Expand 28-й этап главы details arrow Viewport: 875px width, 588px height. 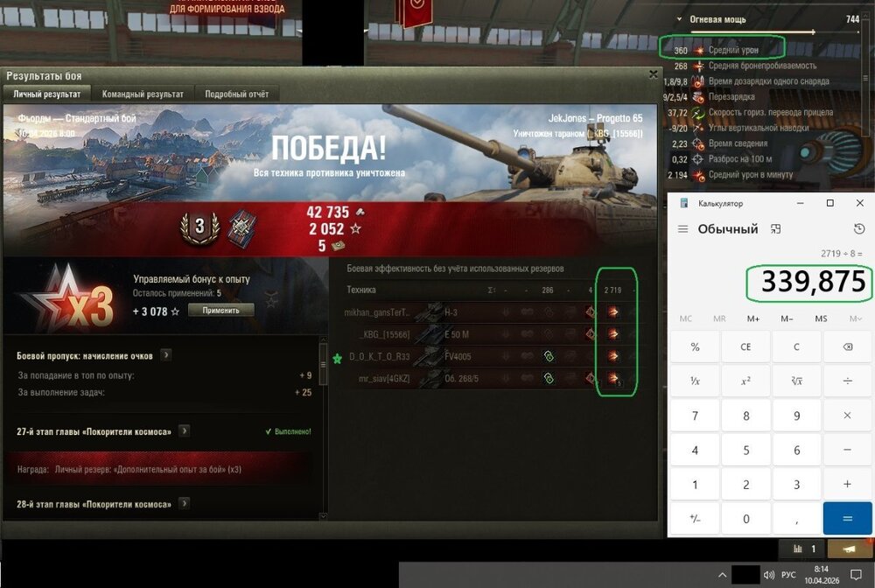point(184,503)
